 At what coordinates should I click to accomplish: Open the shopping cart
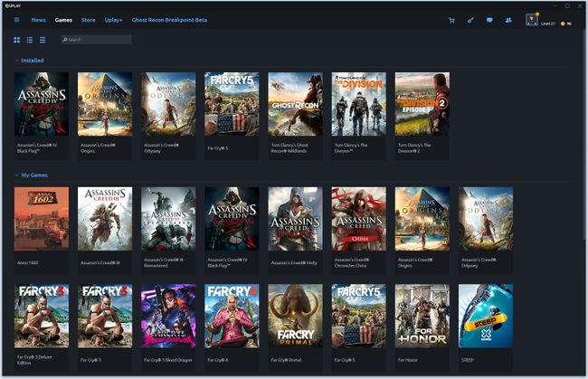[451, 20]
